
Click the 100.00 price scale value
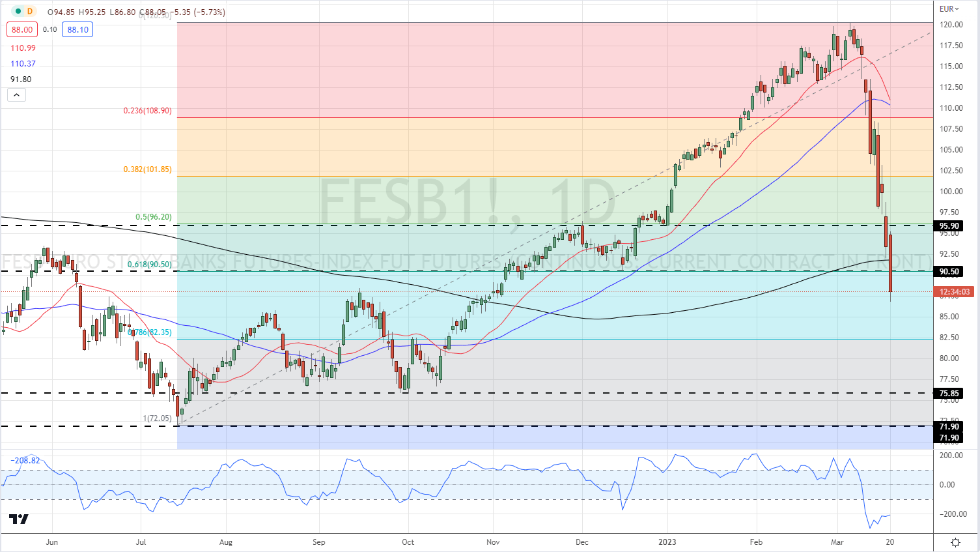pyautogui.click(x=951, y=192)
